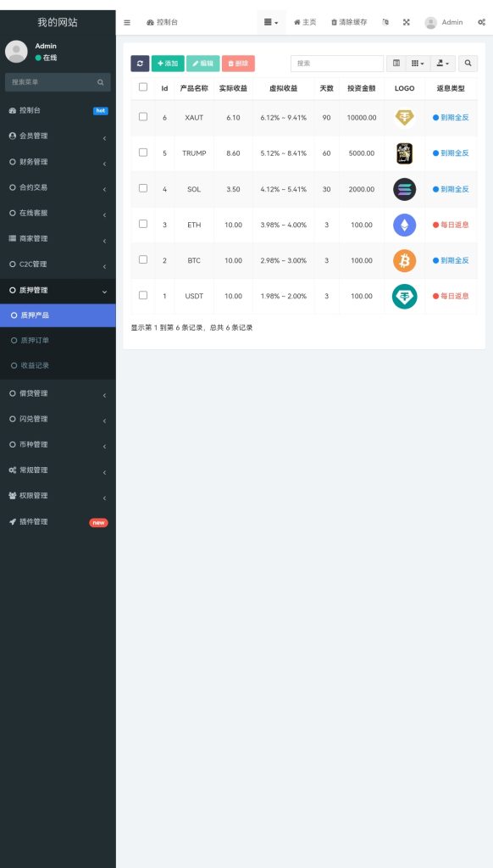Click 每日返息 in ETH row
The height and width of the screenshot is (868, 493).
pyautogui.click(x=451, y=225)
